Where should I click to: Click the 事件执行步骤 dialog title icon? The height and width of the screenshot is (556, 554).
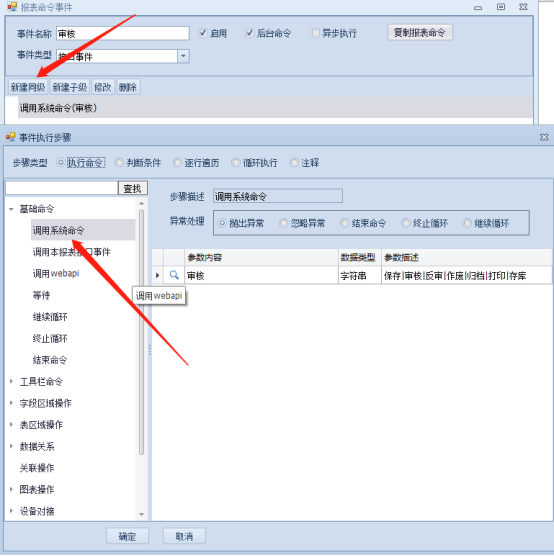[x=11, y=137]
